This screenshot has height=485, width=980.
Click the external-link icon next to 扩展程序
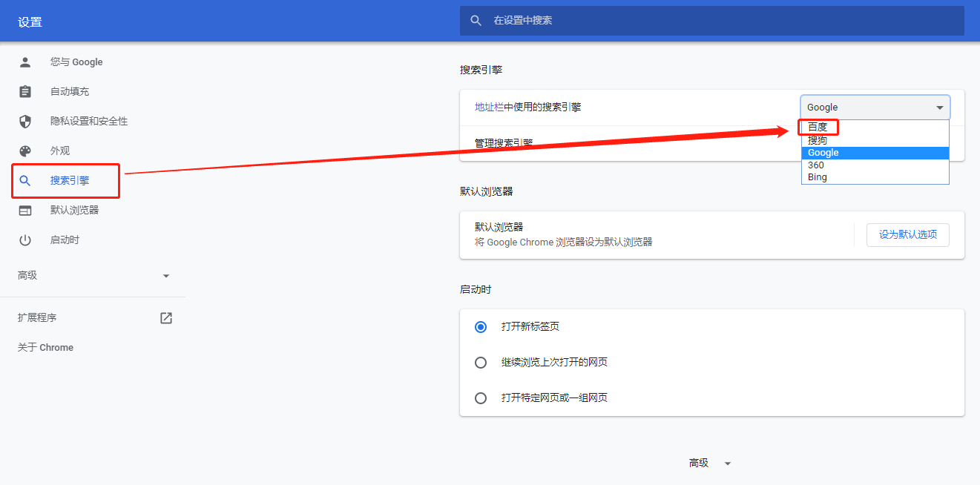[x=166, y=318]
